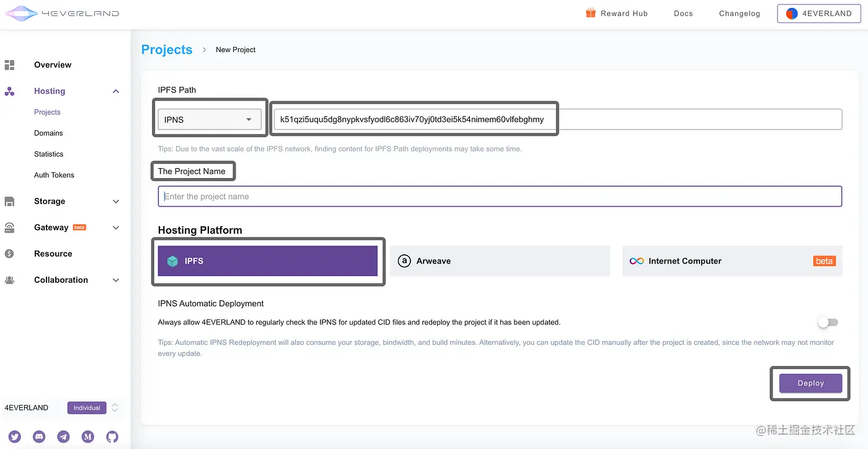Click the IPFS cube icon
This screenshot has width=868, height=449.
coord(172,261)
